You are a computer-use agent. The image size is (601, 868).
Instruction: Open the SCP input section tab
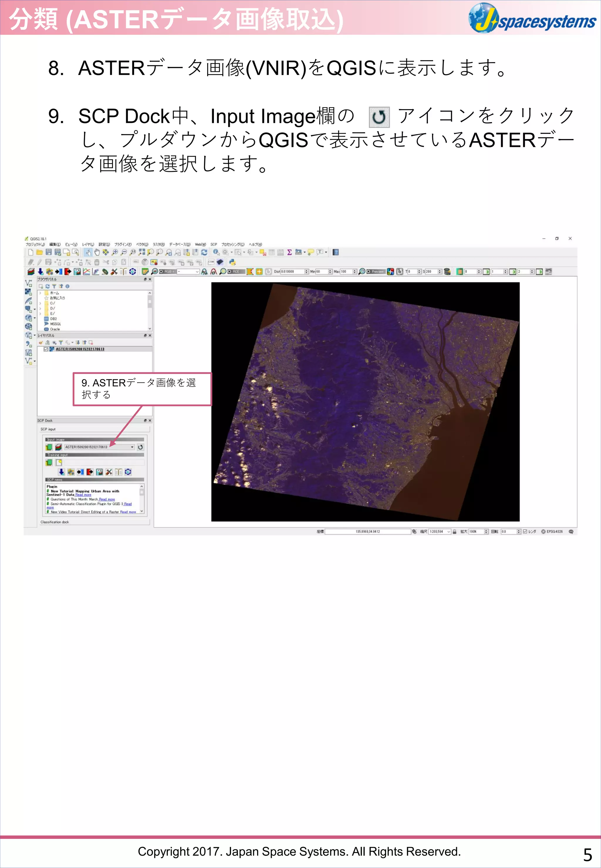[x=95, y=429]
